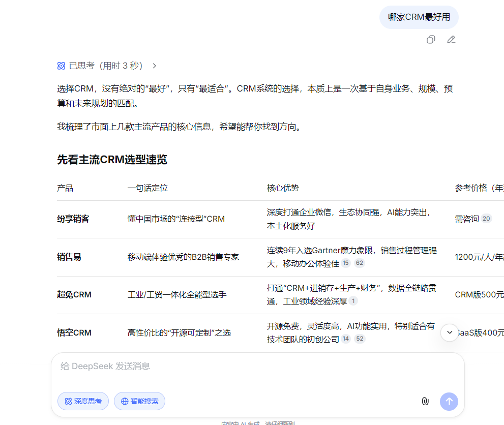Enable 深度思考 deep thinking mode

(83, 401)
